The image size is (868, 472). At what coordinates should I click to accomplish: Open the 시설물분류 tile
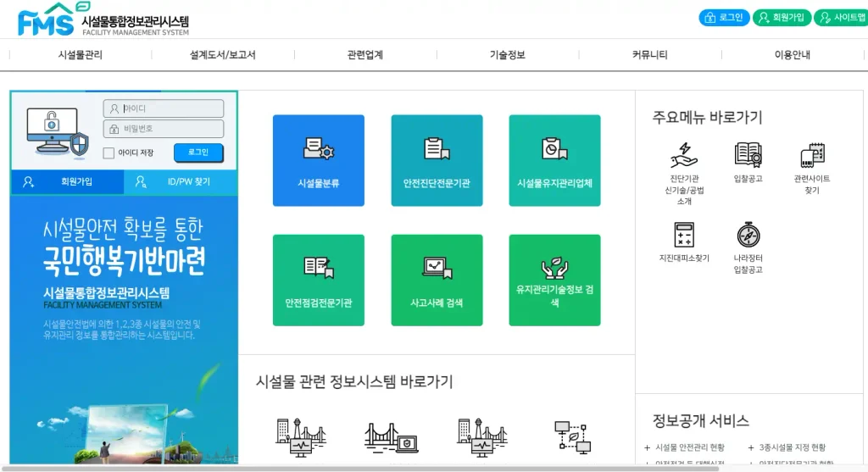(319, 160)
